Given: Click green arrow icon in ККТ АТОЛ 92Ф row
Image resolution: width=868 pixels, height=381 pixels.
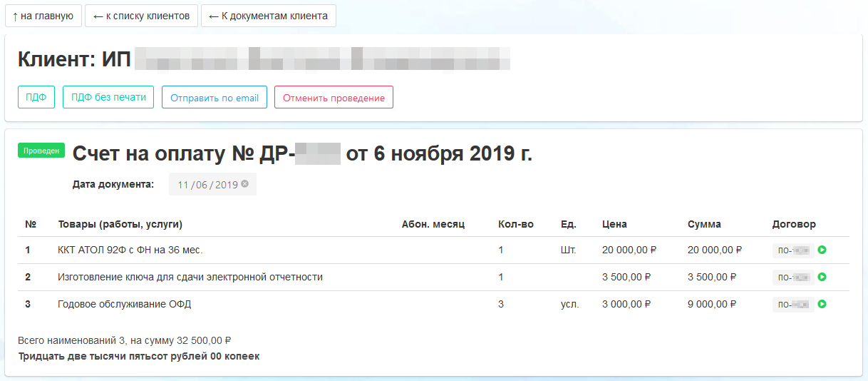Looking at the screenshot, I should pyautogui.click(x=822, y=250).
